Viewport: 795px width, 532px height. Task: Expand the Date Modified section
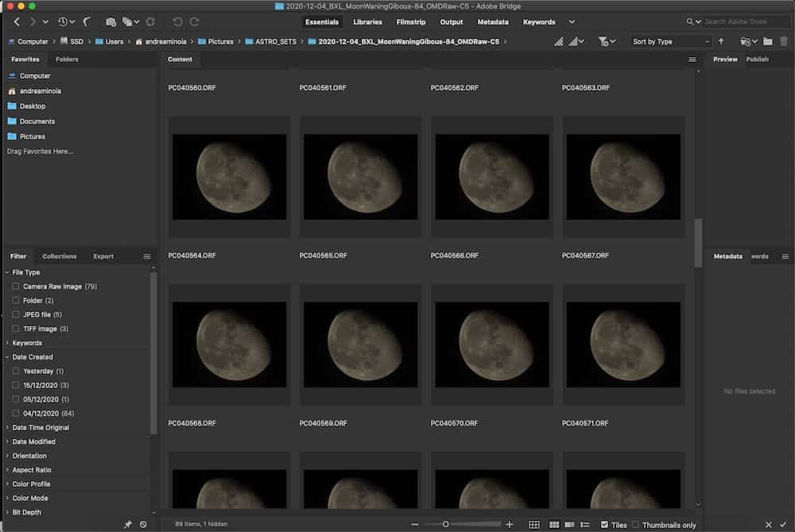click(x=7, y=442)
